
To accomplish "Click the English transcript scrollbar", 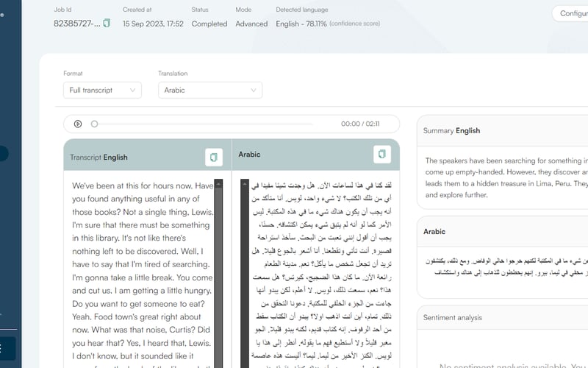I will click(218, 273).
